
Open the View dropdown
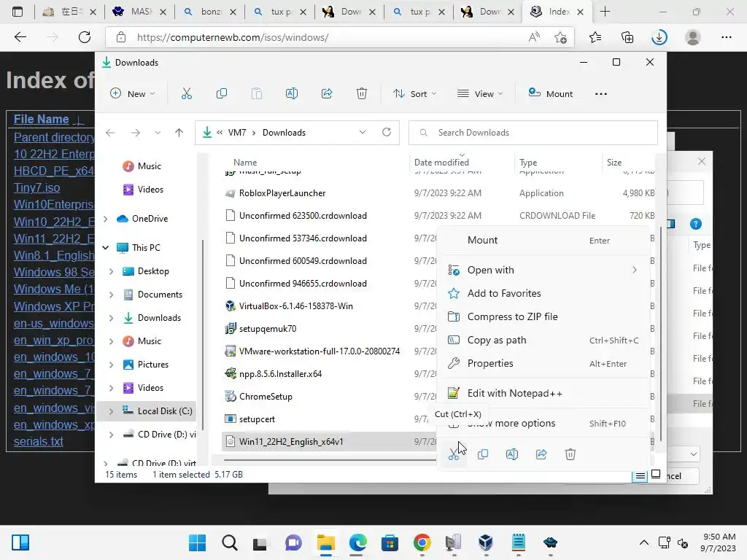(480, 94)
